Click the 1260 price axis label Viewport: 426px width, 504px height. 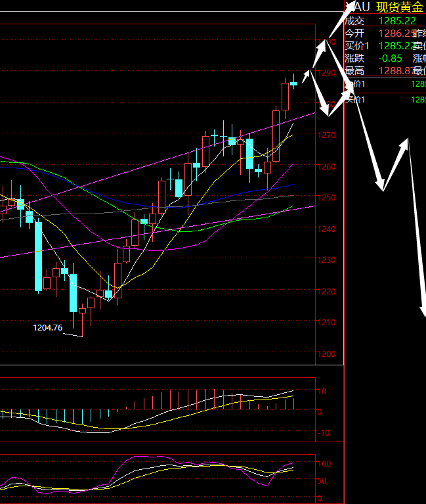(x=327, y=166)
